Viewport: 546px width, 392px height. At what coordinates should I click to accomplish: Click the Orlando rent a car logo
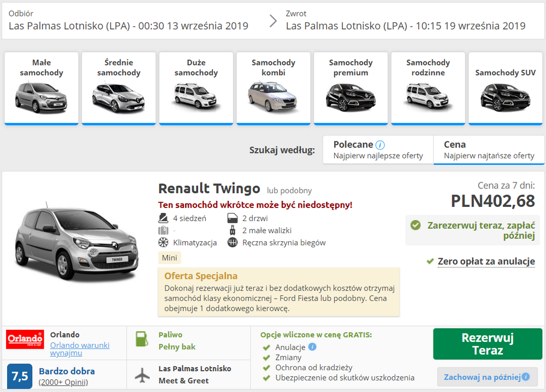pyautogui.click(x=25, y=339)
